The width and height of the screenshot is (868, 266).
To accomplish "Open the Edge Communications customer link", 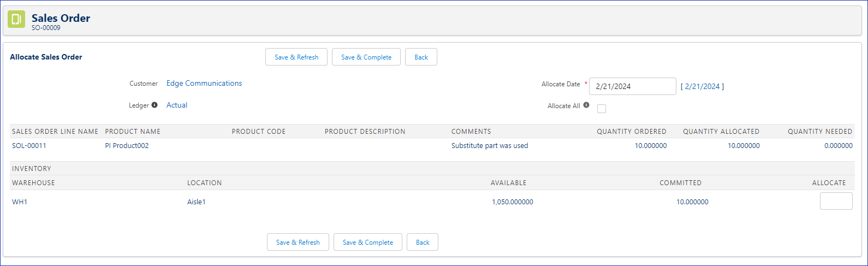I will pos(204,84).
